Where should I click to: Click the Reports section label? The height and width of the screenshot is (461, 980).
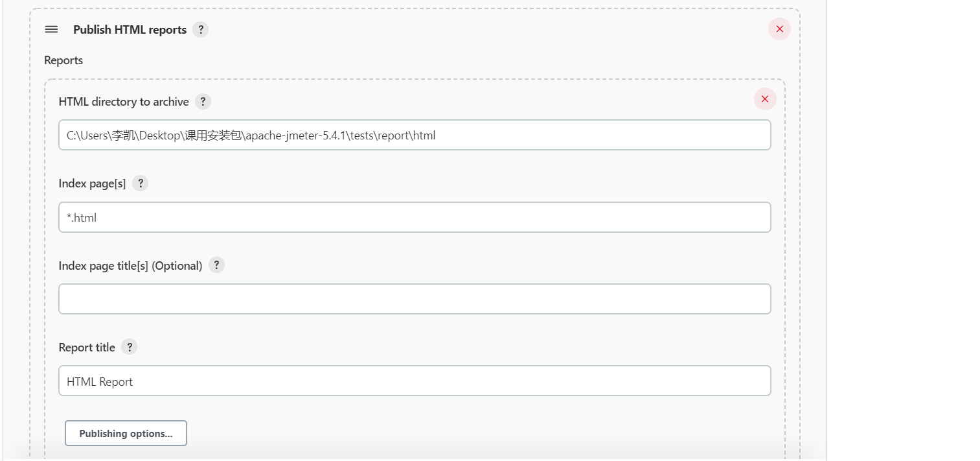coord(63,60)
